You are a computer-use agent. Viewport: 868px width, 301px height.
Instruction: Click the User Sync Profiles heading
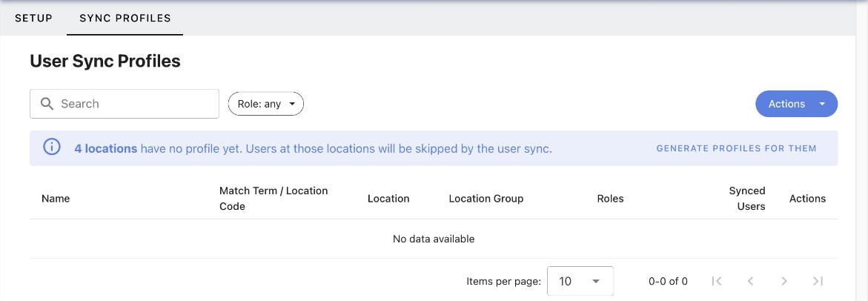[x=105, y=61]
